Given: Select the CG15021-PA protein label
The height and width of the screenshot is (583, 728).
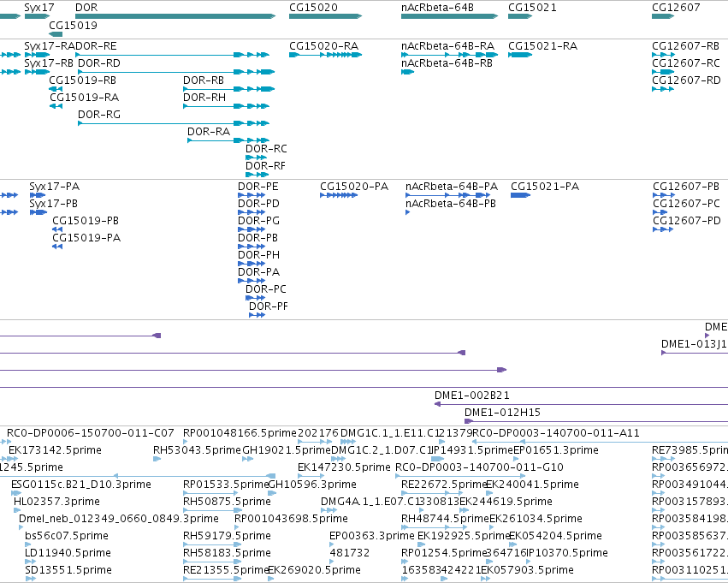Looking at the screenshot, I should 545,187.
